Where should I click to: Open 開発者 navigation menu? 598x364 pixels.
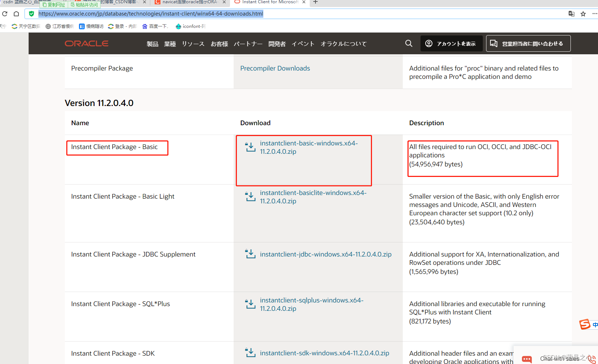tap(277, 44)
